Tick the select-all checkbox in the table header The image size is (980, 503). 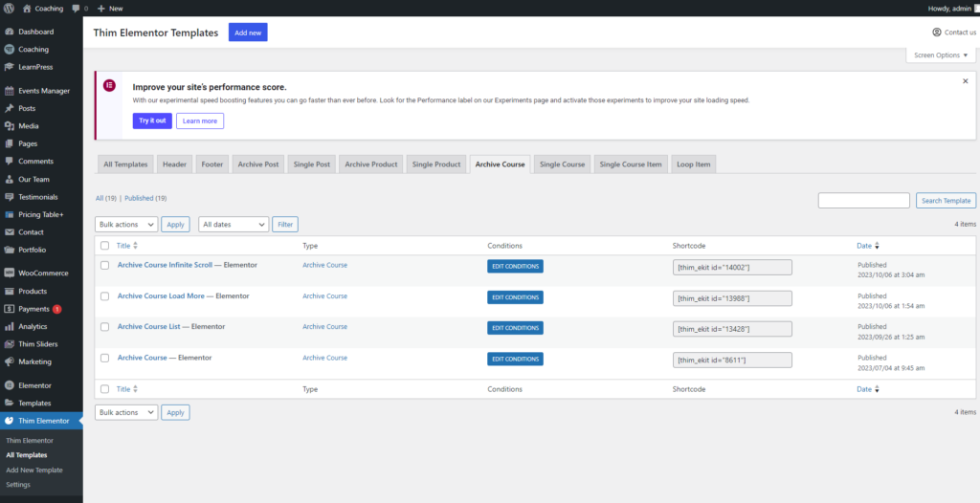pos(105,246)
